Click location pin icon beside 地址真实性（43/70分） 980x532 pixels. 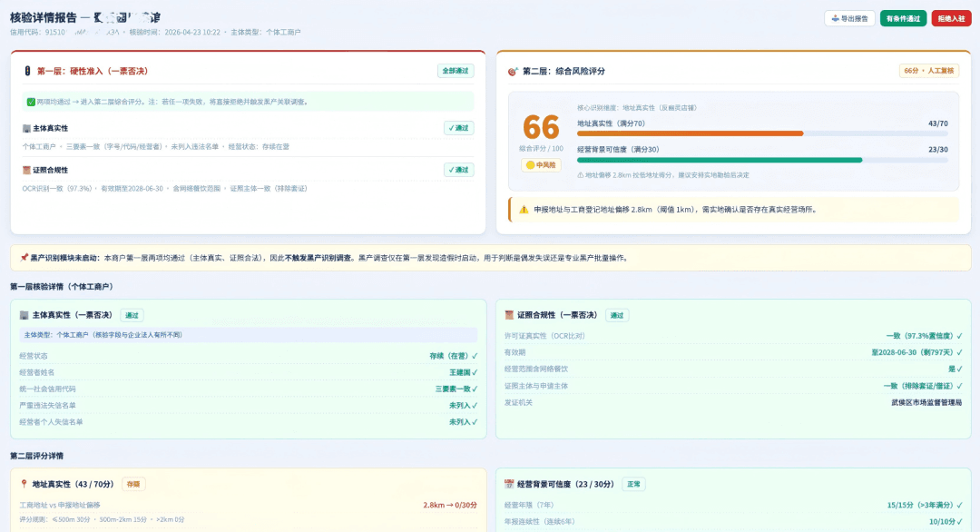coord(24,484)
